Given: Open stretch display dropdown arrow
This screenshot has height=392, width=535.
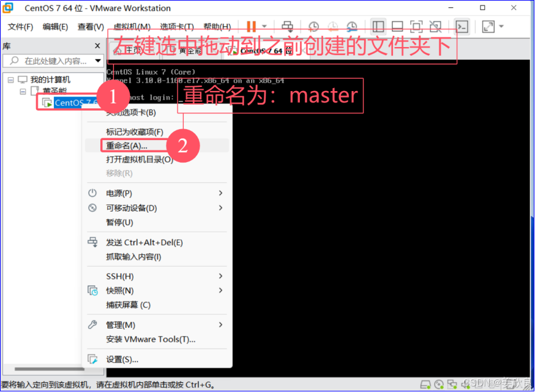Looking at the screenshot, I should (501, 26).
